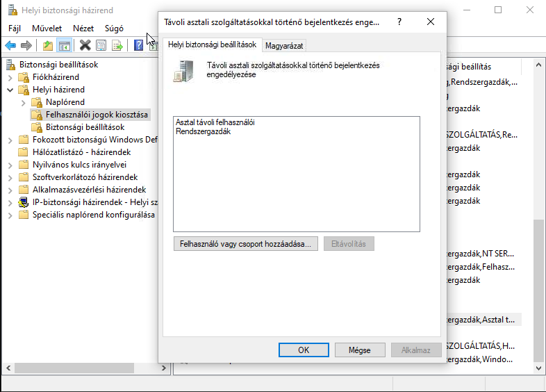The height and width of the screenshot is (392, 546).
Task: Click the Export list toolbar icon
Action: tap(117, 45)
